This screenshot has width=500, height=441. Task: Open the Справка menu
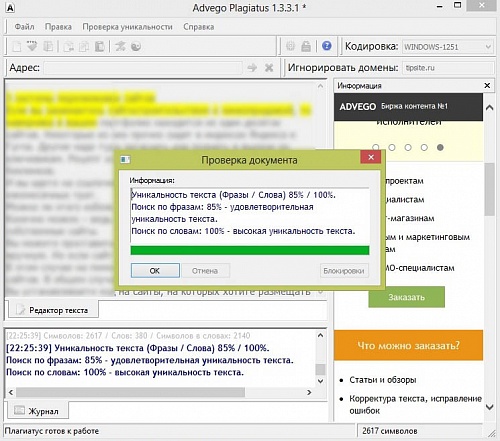[x=199, y=27]
